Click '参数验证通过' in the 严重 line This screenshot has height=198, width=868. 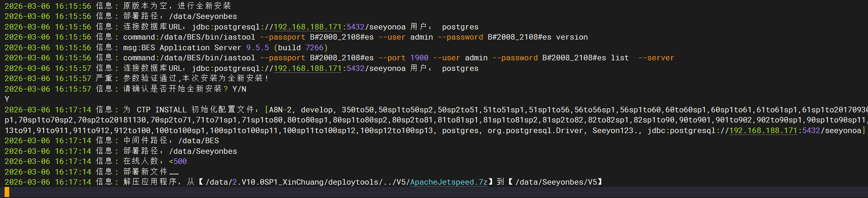(x=150, y=78)
